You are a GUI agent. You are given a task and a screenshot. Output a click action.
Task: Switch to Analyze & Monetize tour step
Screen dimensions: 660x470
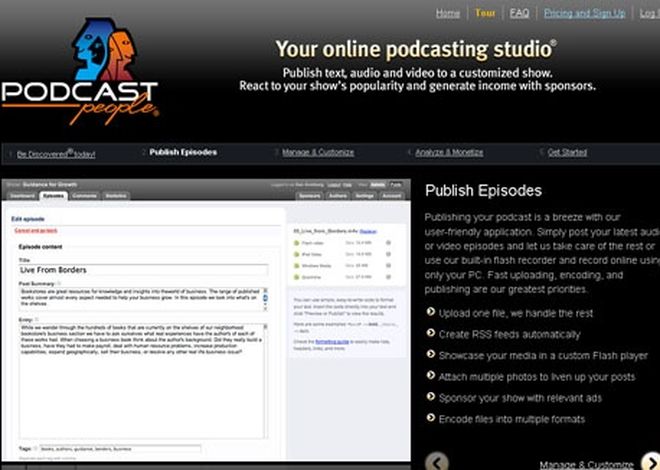point(449,152)
